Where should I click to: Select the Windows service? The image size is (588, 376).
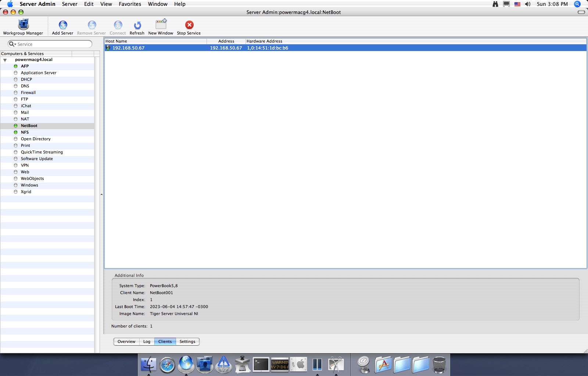[47, 185]
